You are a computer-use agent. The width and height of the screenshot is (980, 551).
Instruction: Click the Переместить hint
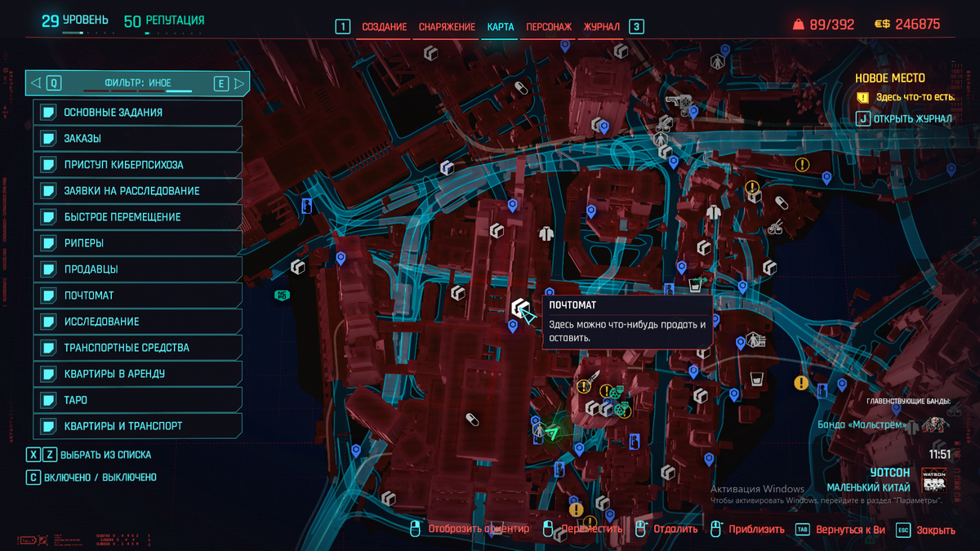[592, 529]
